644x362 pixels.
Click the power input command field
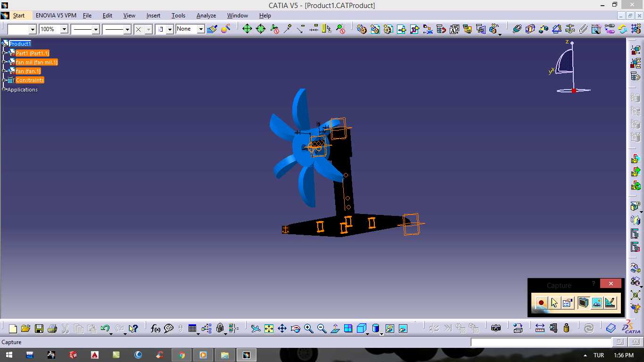[x=541, y=342]
